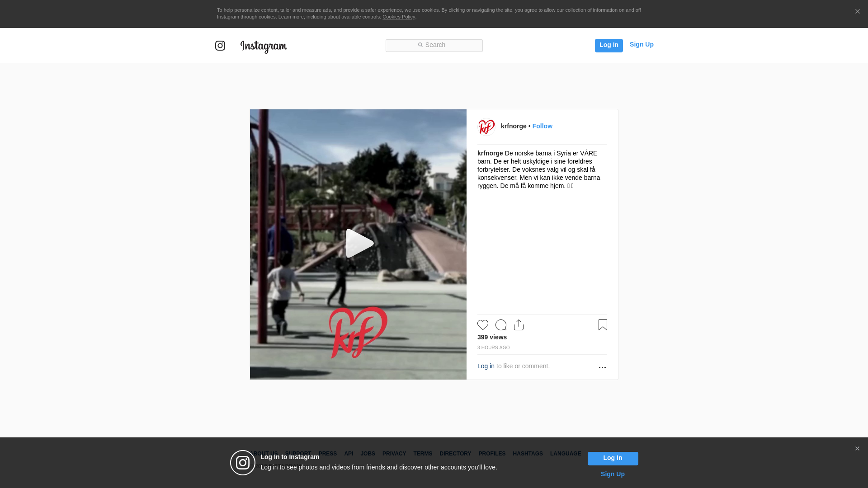Viewport: 868px width, 488px height.
Task: Open the HASHTAGS footer link
Action: [528, 454]
